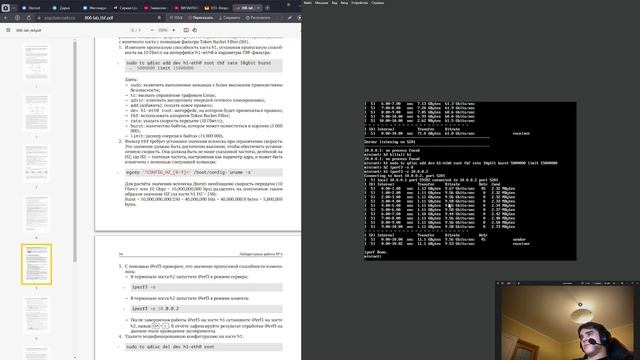The height and width of the screenshot is (360, 640).
Task: Select the highlighted page 5 thumbnail
Action: point(36,264)
